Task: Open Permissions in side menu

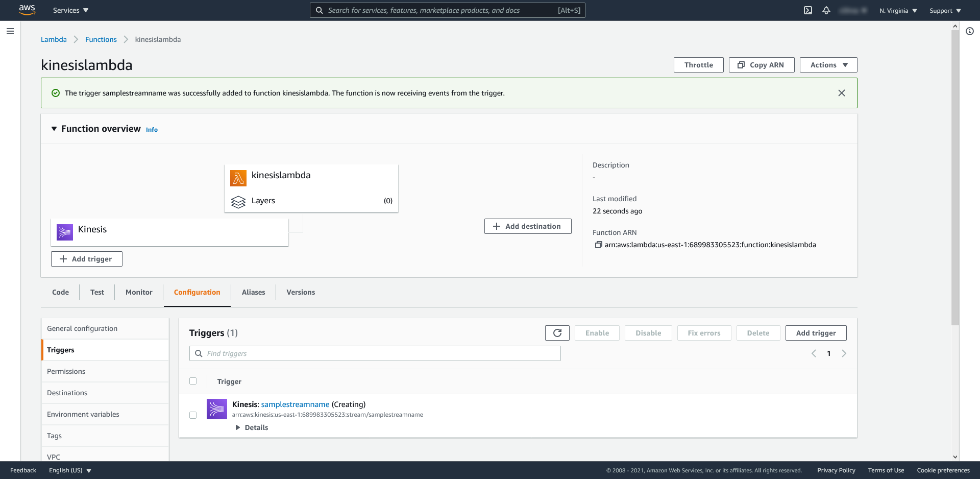Action: click(105, 371)
